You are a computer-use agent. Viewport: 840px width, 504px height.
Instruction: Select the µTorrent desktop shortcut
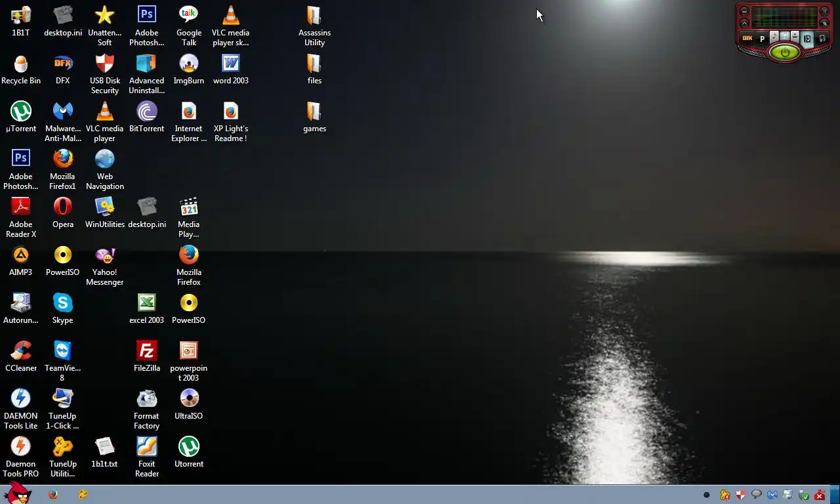tap(21, 117)
